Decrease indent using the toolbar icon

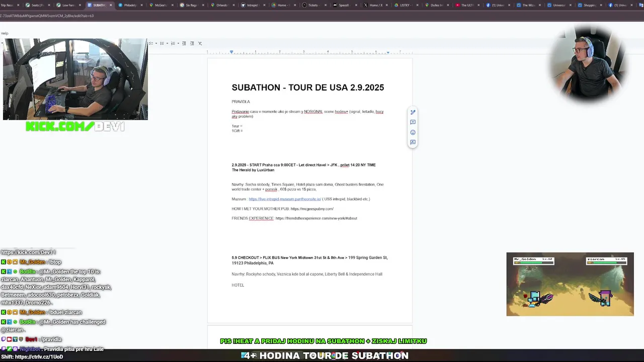click(184, 43)
